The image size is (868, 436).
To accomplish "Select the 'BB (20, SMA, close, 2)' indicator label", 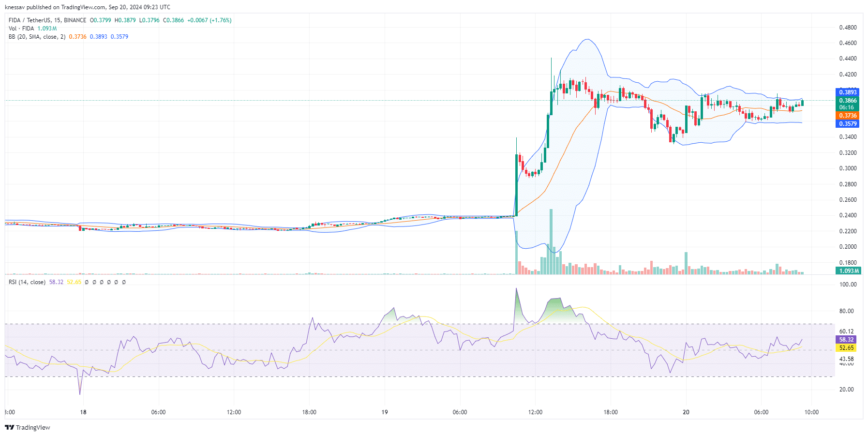I will (x=37, y=37).
